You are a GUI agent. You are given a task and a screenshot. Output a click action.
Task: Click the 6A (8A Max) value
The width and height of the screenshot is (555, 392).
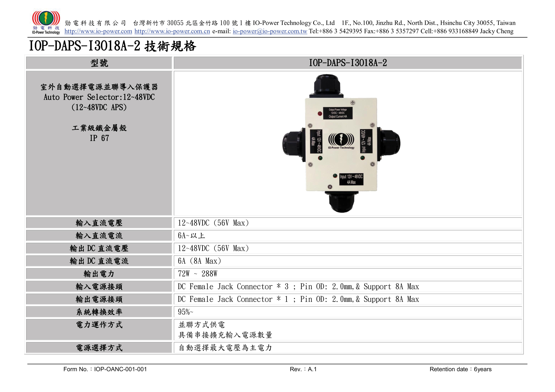click(199, 261)
